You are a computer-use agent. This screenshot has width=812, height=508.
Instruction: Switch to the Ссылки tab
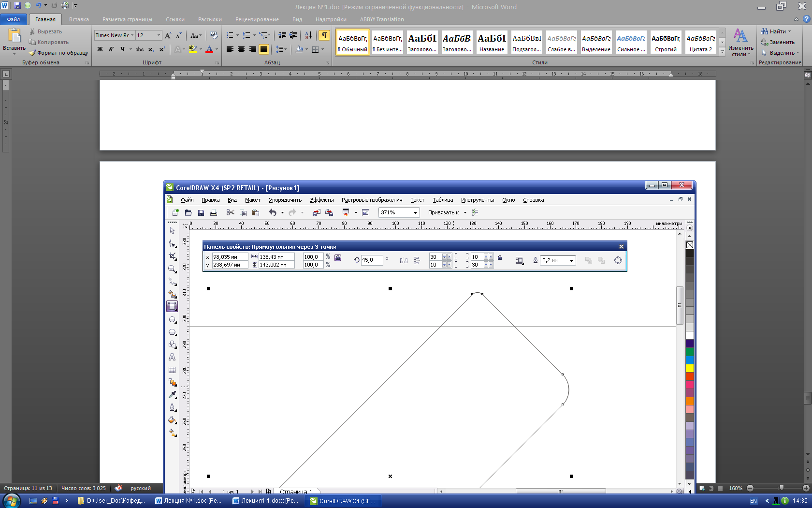(x=175, y=19)
